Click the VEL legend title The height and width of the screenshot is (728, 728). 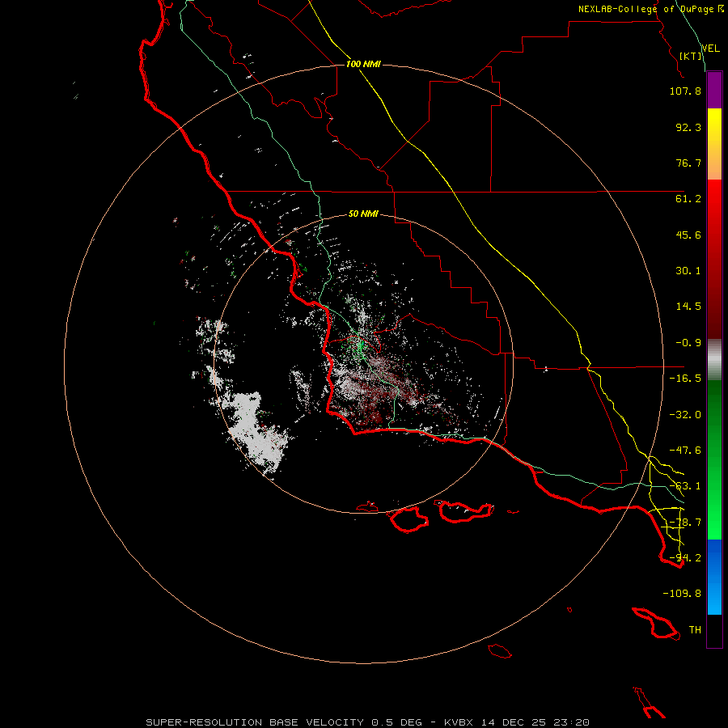coord(710,49)
